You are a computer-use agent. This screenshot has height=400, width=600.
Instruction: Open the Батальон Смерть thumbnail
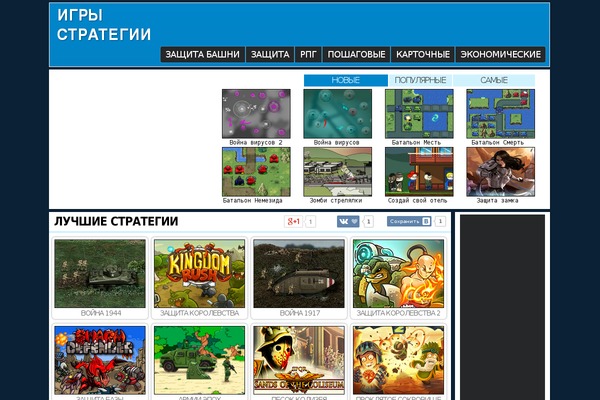501,114
